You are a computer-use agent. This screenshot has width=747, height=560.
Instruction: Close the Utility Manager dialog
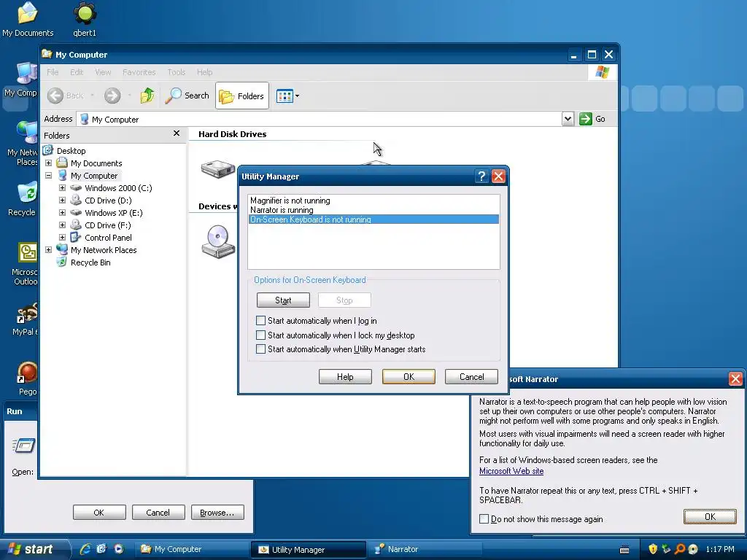point(498,176)
